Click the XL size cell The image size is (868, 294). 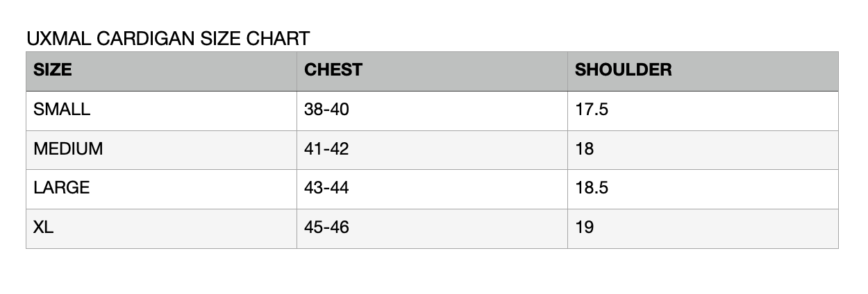pyautogui.click(x=44, y=227)
